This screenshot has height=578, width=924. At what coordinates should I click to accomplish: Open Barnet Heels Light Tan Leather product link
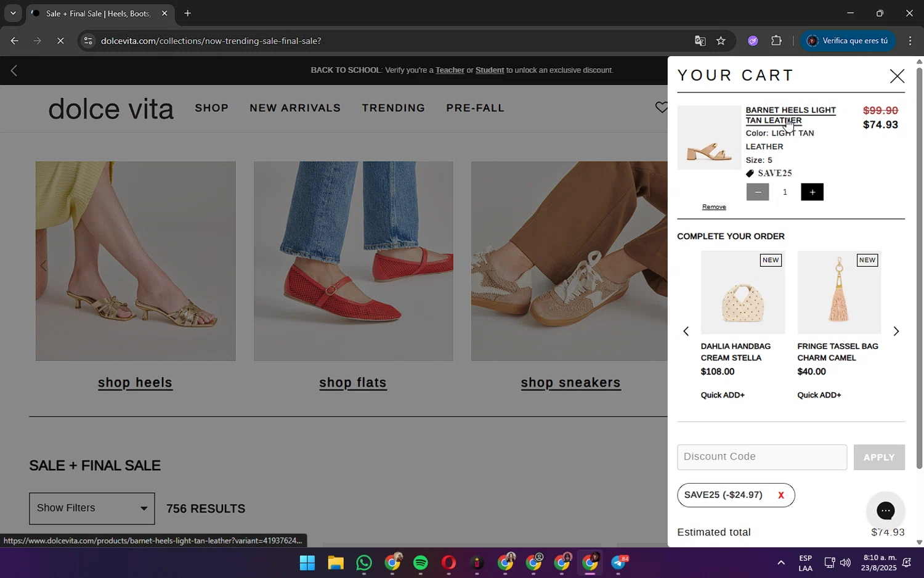tap(790, 115)
